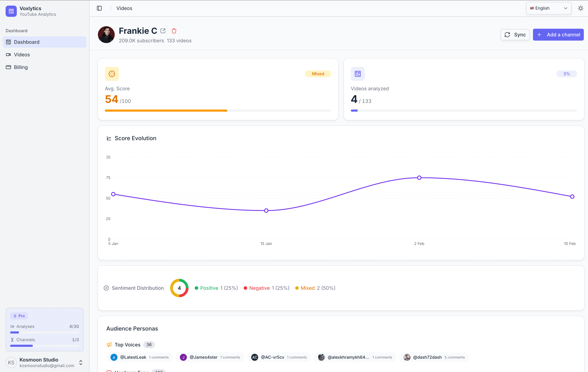
Task: Open the English language dropdown
Action: coord(548,8)
